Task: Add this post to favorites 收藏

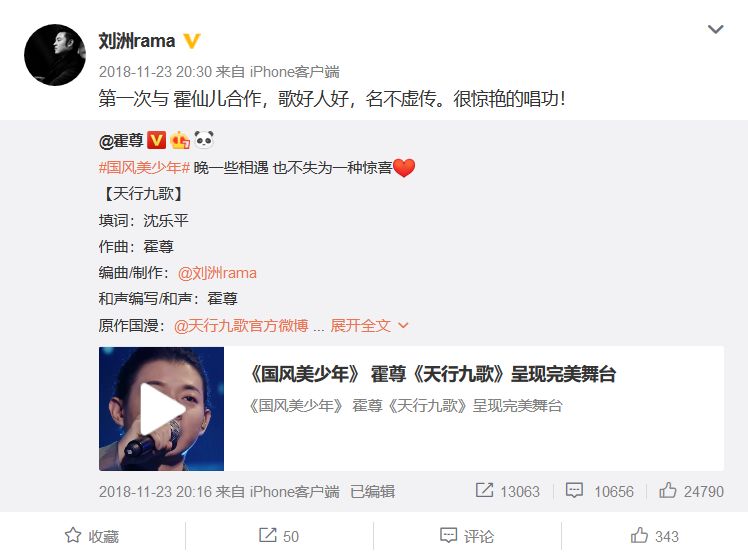Action: point(92,536)
